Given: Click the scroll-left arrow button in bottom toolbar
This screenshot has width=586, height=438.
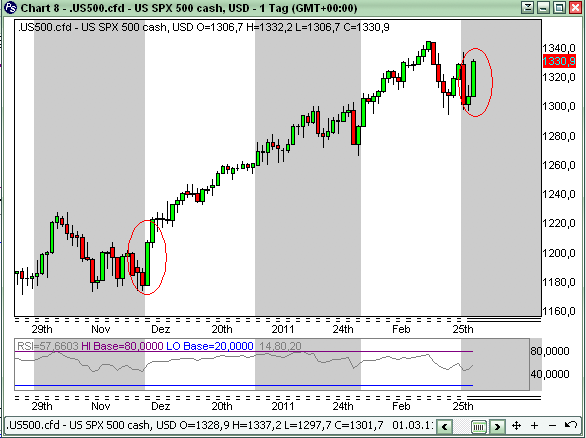Looking at the screenshot, I should (444, 426).
